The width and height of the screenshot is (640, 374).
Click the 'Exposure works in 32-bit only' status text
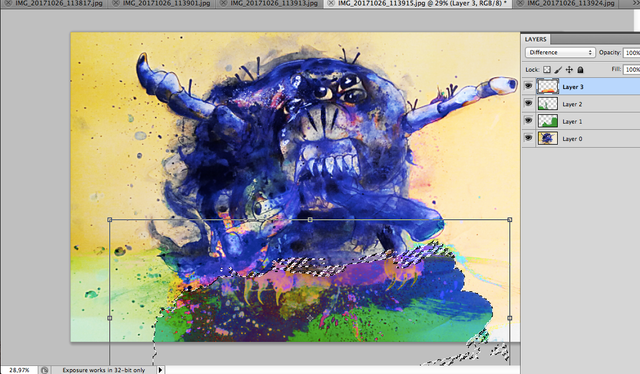(104, 370)
